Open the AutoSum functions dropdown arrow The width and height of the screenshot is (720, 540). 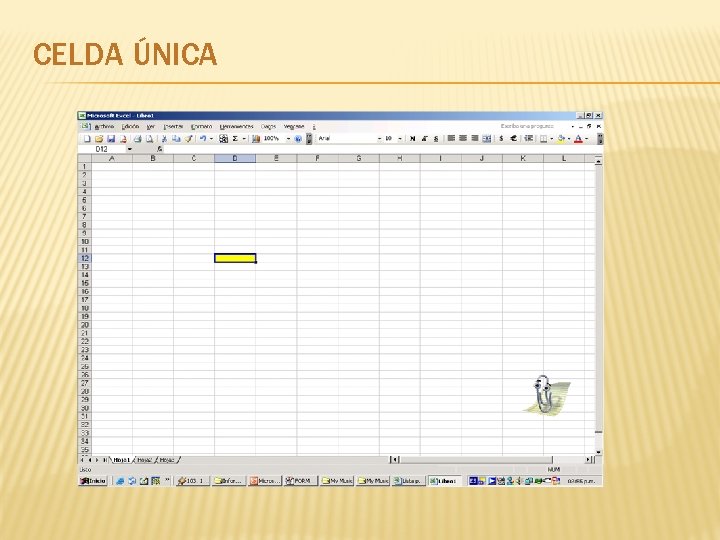[244, 139]
